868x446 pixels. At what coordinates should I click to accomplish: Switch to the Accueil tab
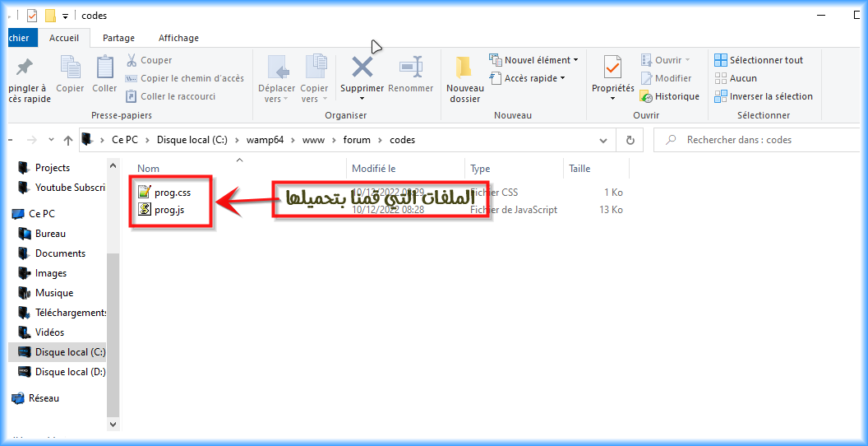point(64,38)
